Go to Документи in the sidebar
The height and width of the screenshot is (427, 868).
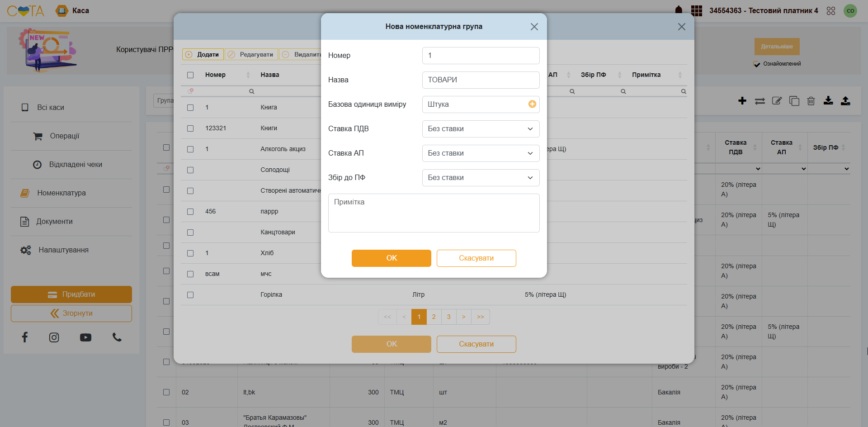(54, 222)
